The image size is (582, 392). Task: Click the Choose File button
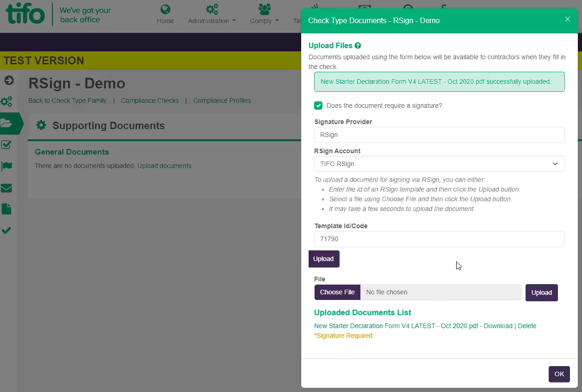(337, 292)
